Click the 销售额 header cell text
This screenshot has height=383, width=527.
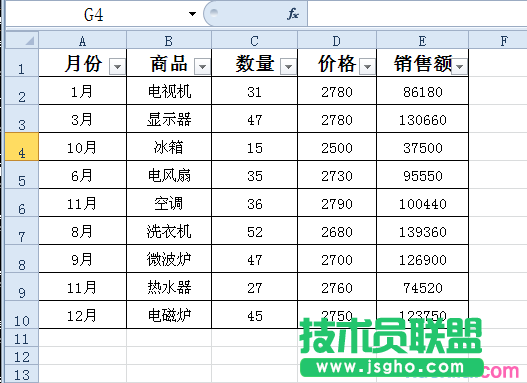423,63
